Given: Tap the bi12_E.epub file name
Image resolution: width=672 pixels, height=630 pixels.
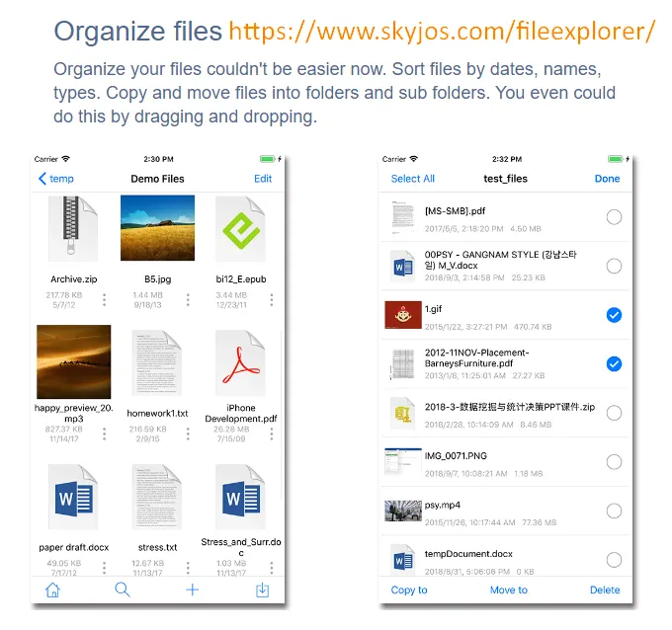Looking at the screenshot, I should pyautogui.click(x=241, y=279).
